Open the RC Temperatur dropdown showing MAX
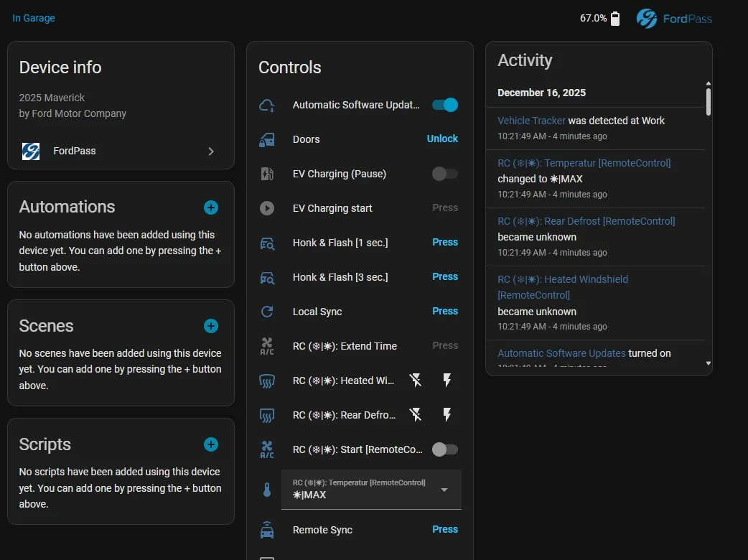Screen dimensions: 748x560 tap(371, 490)
